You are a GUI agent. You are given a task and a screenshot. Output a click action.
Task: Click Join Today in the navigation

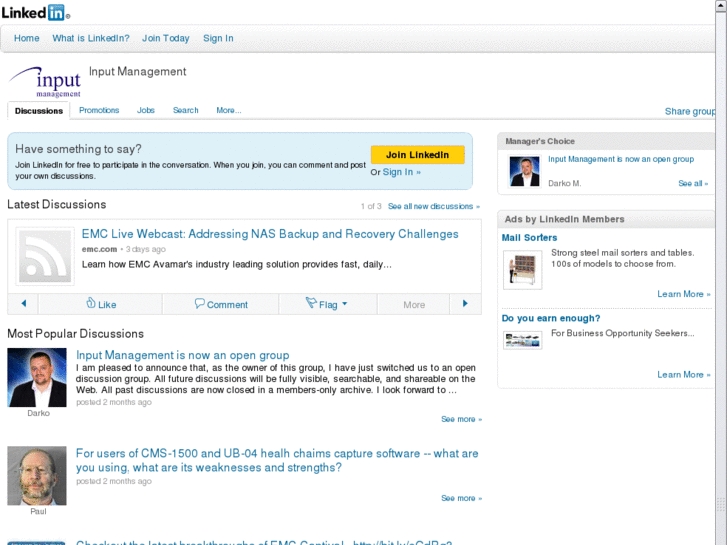(166, 38)
